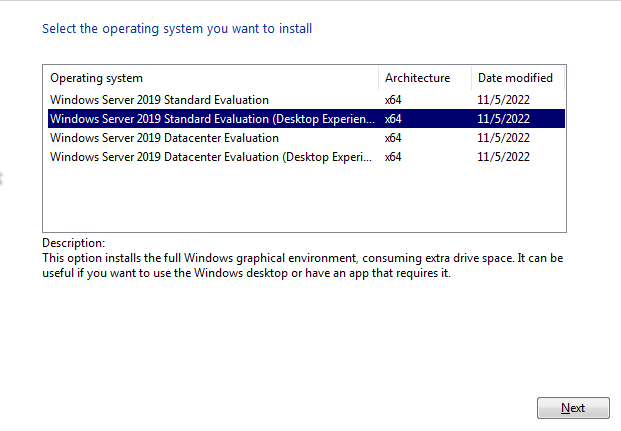
Task: Click 11/5/2022 date in the highlighted row
Action: (x=503, y=119)
